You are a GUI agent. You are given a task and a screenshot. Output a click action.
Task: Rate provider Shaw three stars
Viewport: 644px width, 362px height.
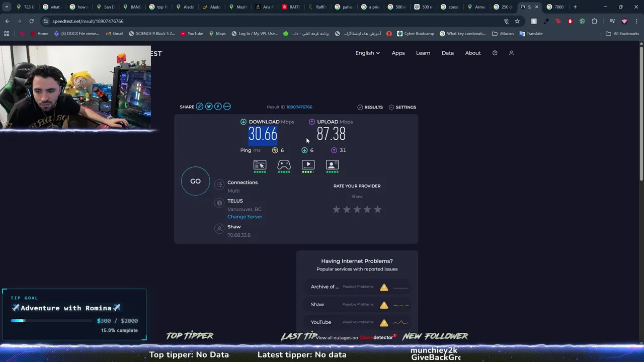click(357, 209)
